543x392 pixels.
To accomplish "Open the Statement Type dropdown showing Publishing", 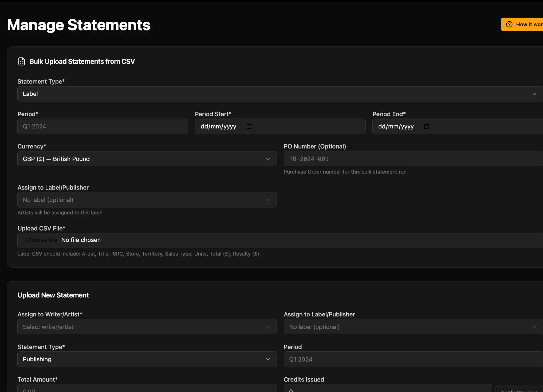I will click(147, 359).
